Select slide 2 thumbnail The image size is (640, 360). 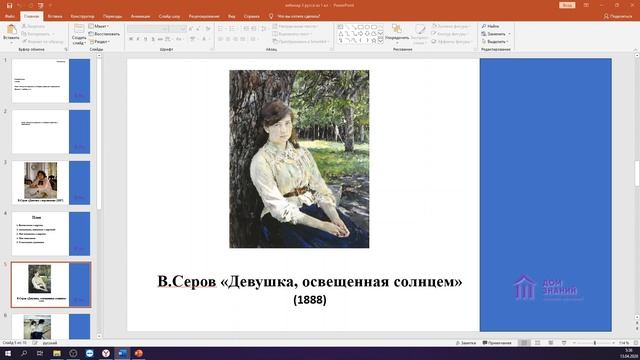click(51, 132)
